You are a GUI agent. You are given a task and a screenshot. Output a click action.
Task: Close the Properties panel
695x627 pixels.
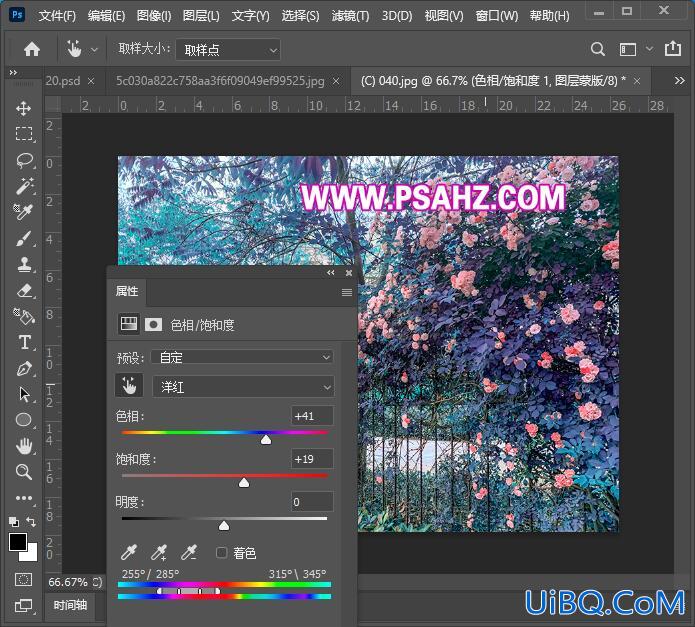(x=349, y=273)
